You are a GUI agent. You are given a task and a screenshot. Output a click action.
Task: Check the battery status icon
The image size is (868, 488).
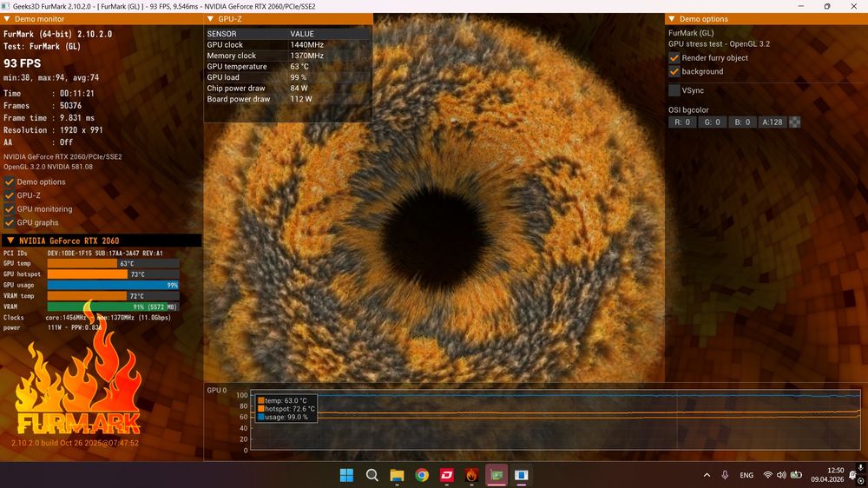[x=796, y=475]
